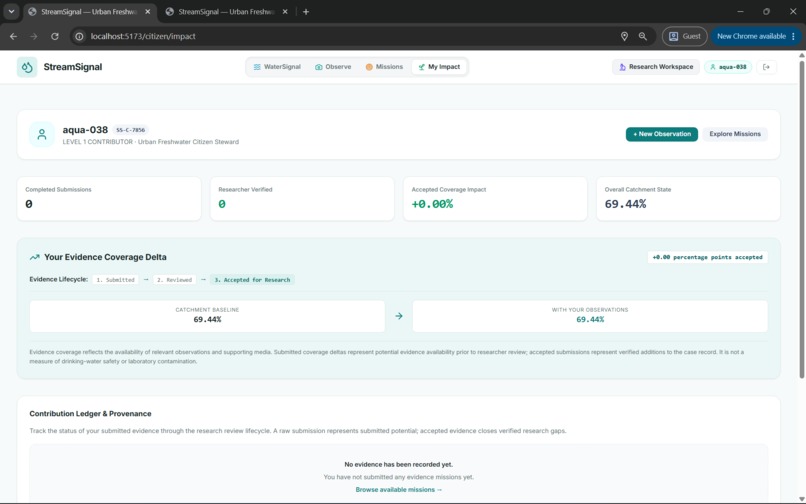Click the StreamSignal water drop logo icon
This screenshot has height=504, width=806.
[27, 67]
